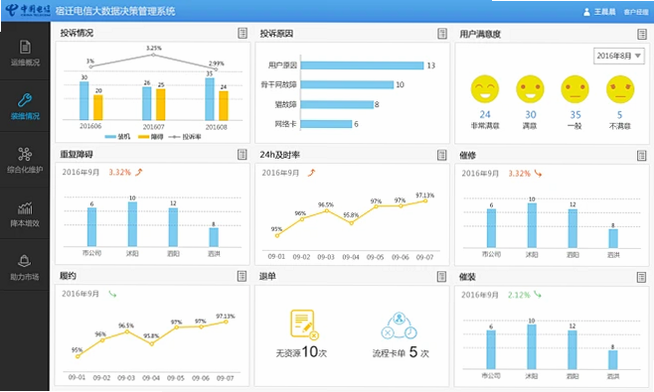Click the count 24 under 非常满意
Screen dimensions: 654x392
point(485,115)
